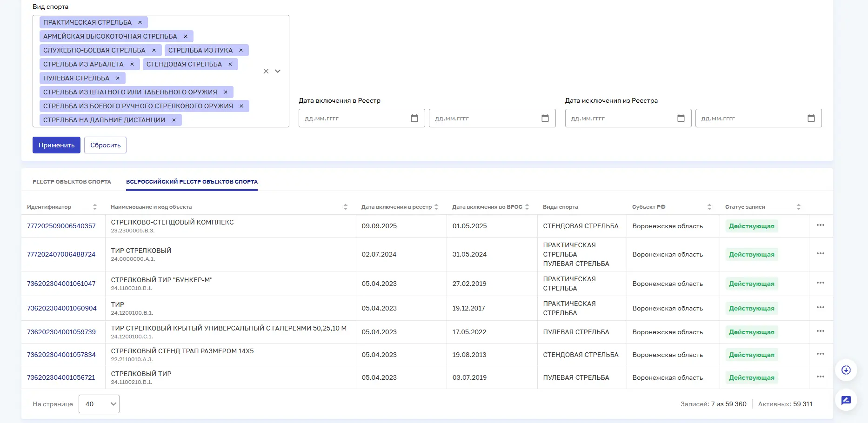Open actions menu for ТИР СТРЕЛКОВЫЙ КРЫТЫЙ УНИВЕРСАЛЬНЫЙ row

(821, 331)
